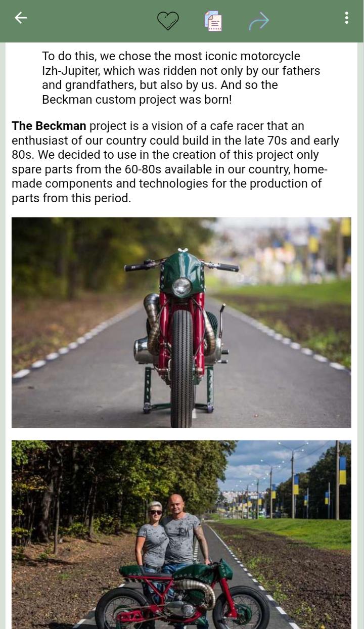Share the article using the forward arrow
The width and height of the screenshot is (364, 629).
[x=259, y=21]
